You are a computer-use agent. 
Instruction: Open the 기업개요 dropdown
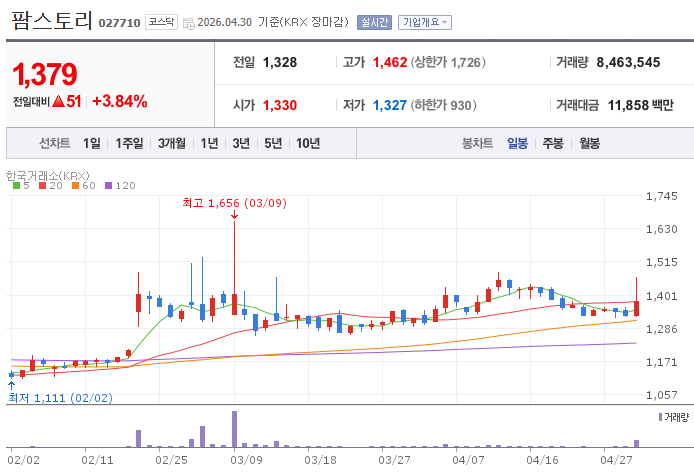(425, 22)
